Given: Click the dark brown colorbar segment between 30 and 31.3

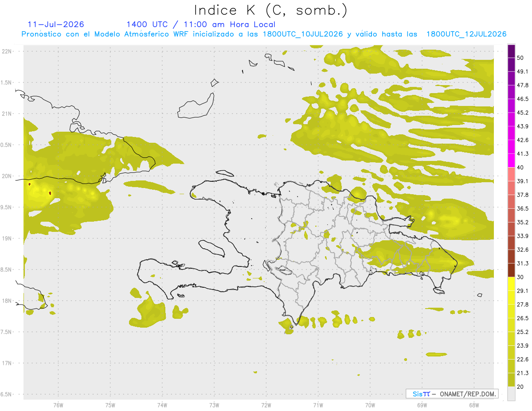Looking at the screenshot, I should [x=512, y=270].
